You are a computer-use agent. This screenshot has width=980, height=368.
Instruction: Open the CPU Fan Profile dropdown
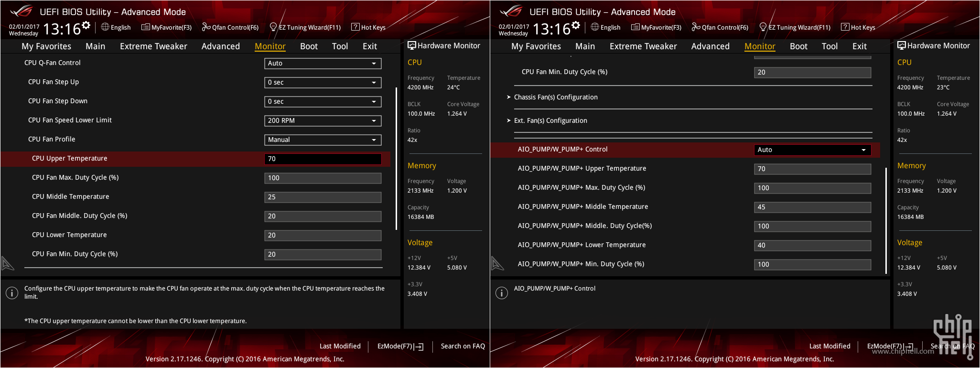tap(323, 140)
